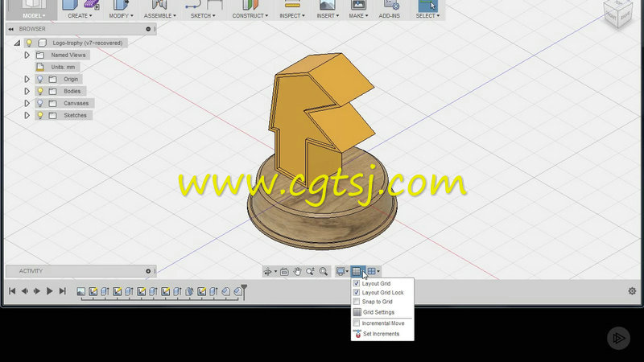Viewport: 644px width, 362px height.
Task: Click the Browser panel options dot
Action: (148, 29)
